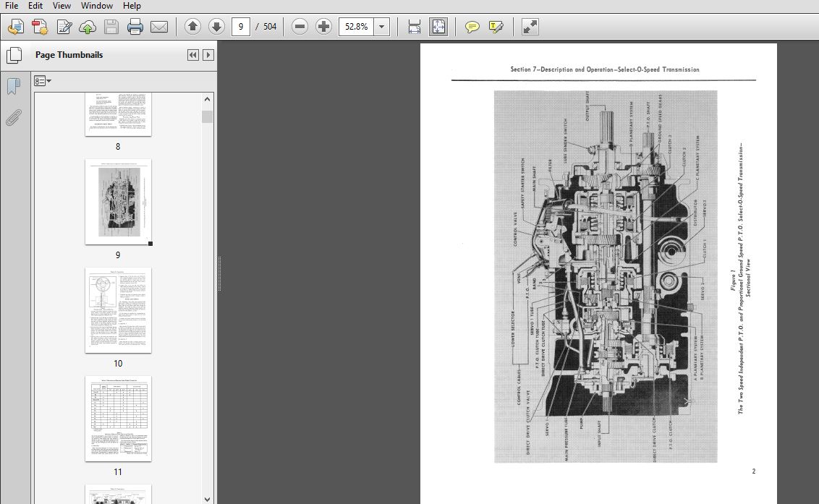Click the thumbnails panel vertical scrollbar thumb
Image resolution: width=819 pixels, height=504 pixels.
click(207, 117)
